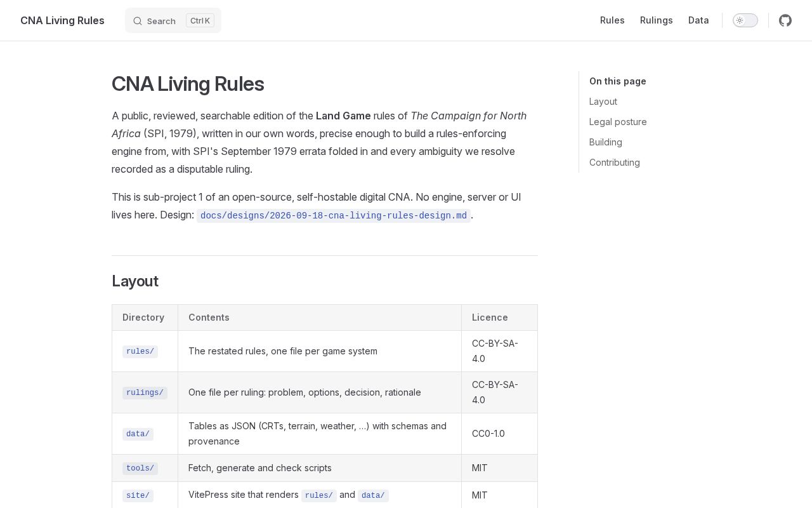Viewport: 812px width, 508px height.
Task: Jump to Building section in outline
Action: coord(606,142)
